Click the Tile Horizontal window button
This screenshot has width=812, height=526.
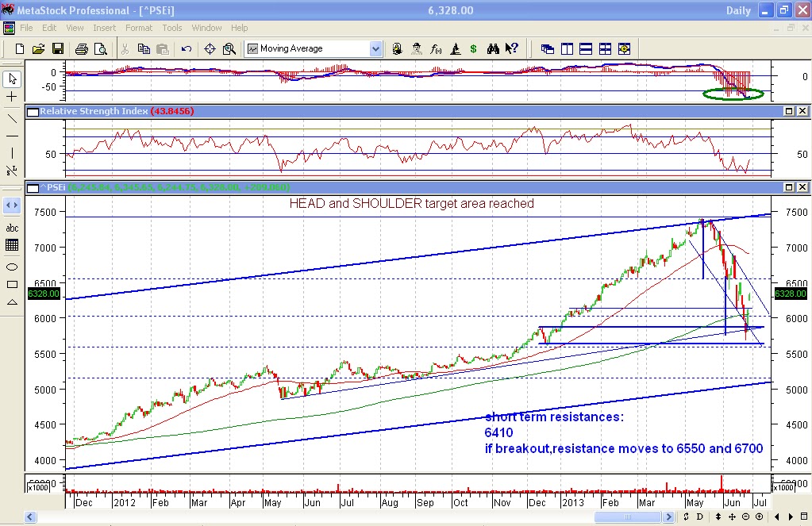586,48
